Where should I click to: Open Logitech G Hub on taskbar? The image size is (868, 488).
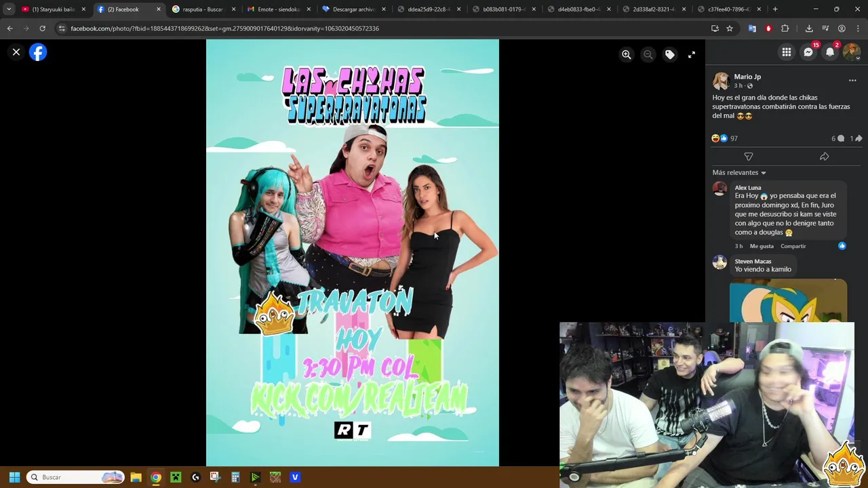[x=195, y=477]
